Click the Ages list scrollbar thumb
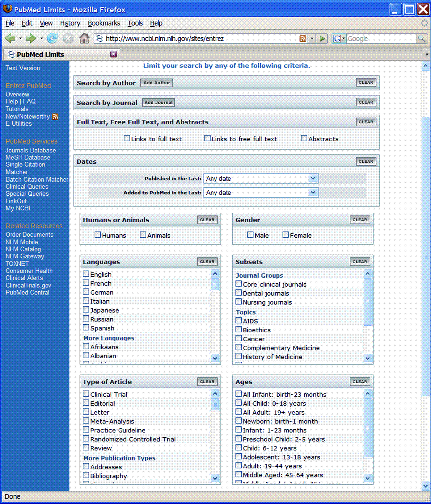The image size is (431, 504). (x=367, y=428)
